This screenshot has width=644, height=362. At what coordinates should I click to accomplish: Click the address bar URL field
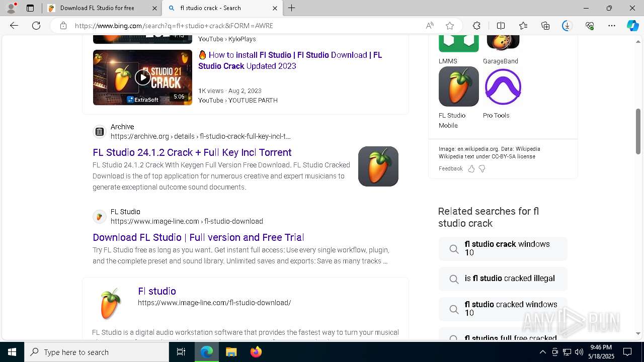click(247, 26)
